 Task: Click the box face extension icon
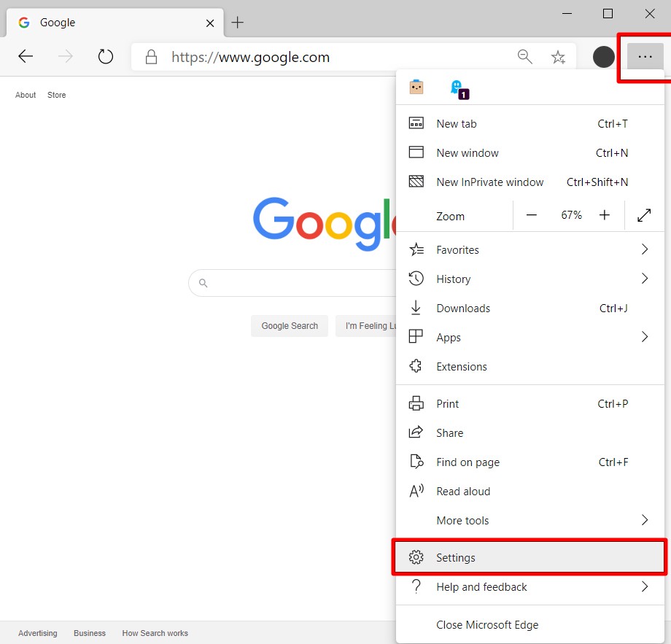point(416,88)
